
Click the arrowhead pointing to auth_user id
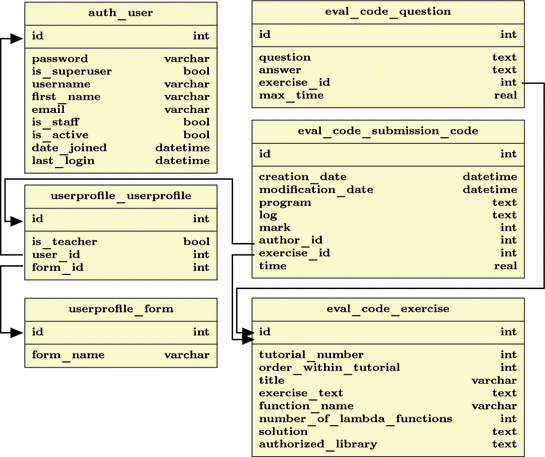tap(16, 39)
